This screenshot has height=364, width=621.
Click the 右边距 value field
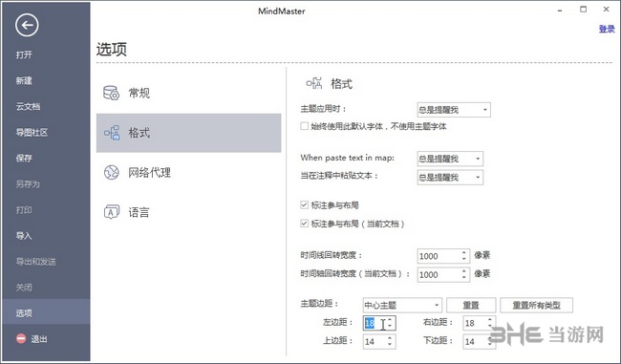click(x=475, y=323)
